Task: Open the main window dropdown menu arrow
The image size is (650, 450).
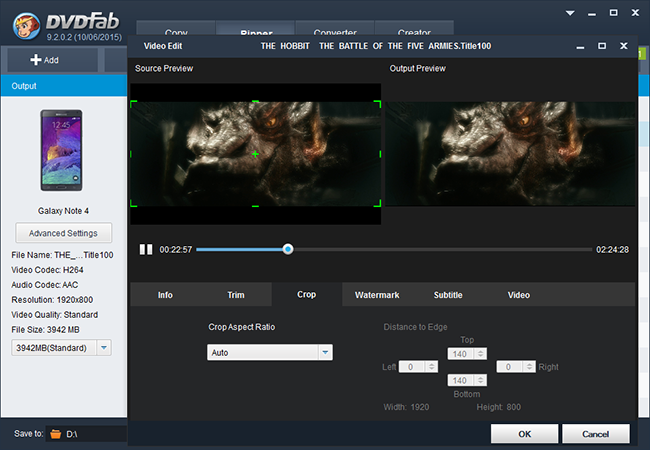Action: [570, 13]
